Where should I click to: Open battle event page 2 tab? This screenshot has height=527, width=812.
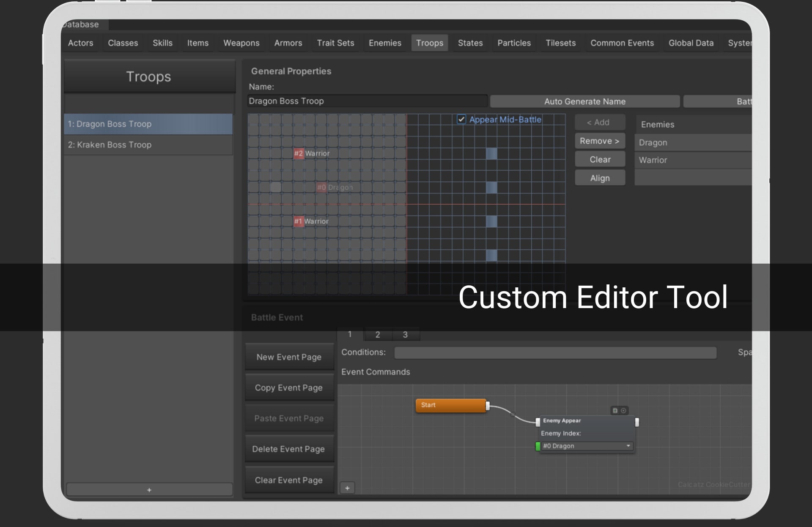click(378, 335)
